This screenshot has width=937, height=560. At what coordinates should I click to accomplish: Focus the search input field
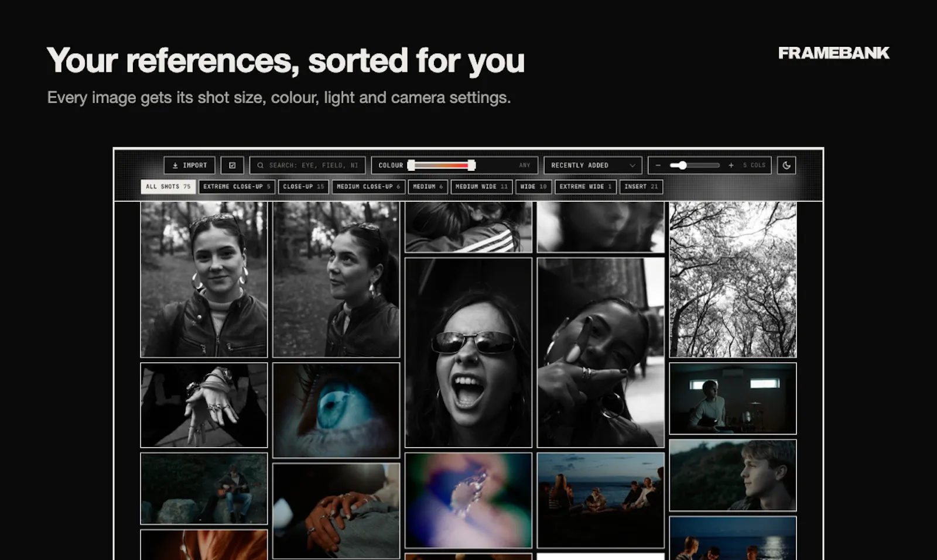point(307,166)
